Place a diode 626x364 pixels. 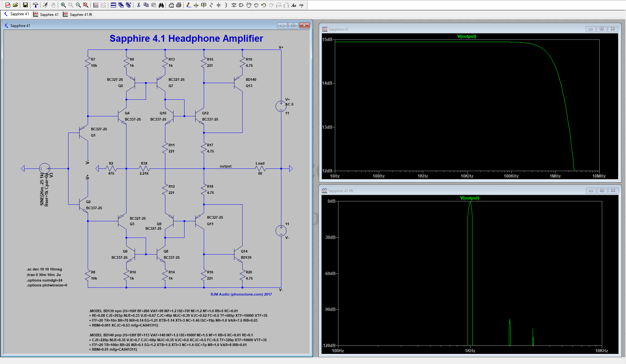(234, 5)
